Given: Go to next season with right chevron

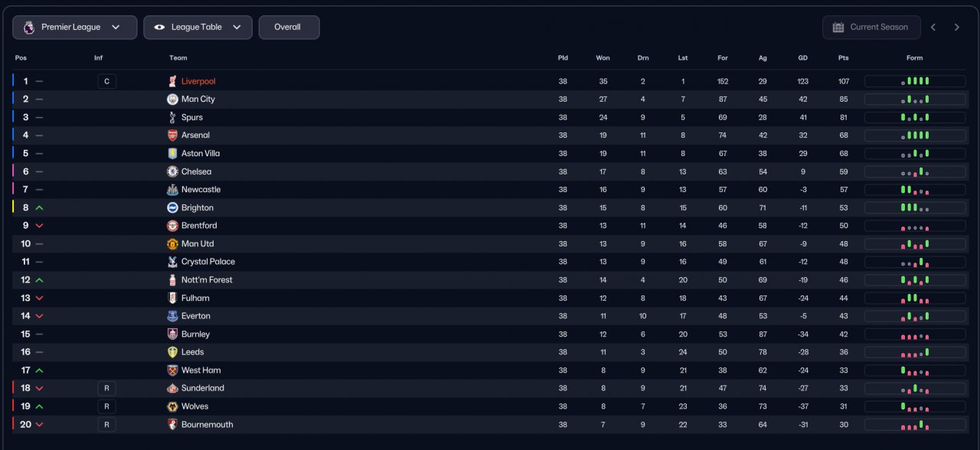Looking at the screenshot, I should point(956,28).
